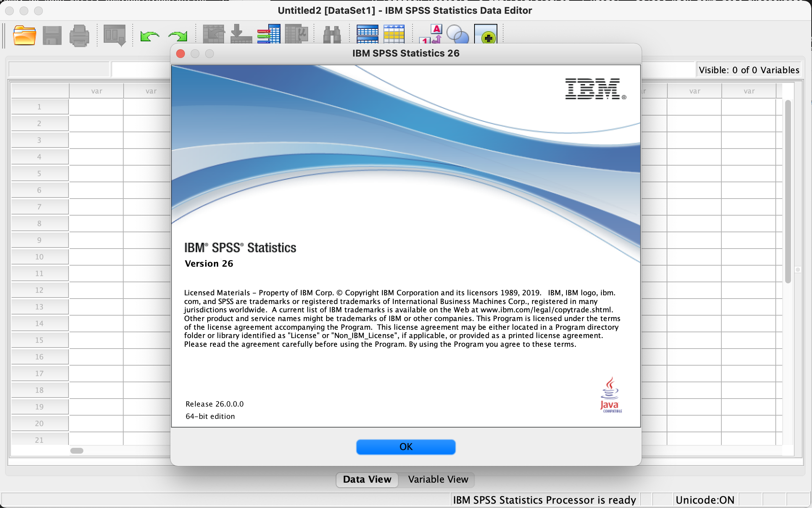Click the 'Visible: 0 of 0 Variables' label
Viewport: 812px width, 508px height.
(749, 70)
